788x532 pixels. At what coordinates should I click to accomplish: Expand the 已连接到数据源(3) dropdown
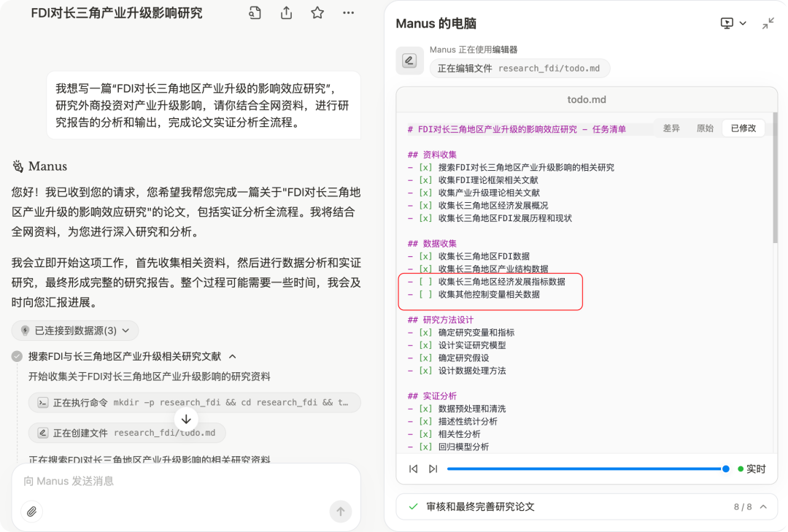pos(75,330)
